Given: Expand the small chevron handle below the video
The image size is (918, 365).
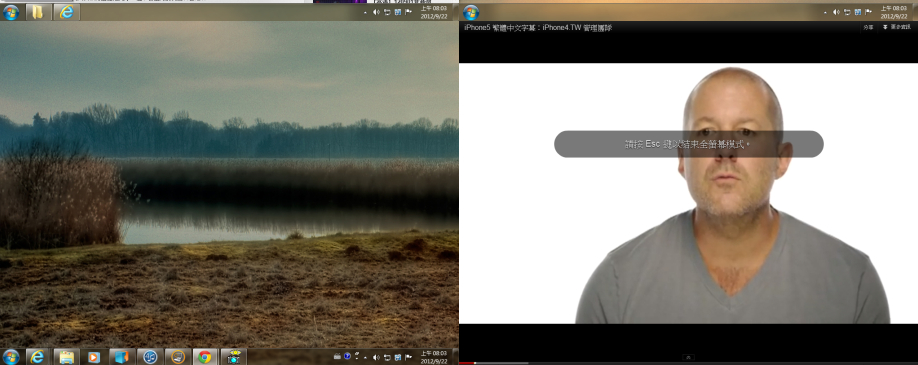Looking at the screenshot, I should pyautogui.click(x=688, y=357).
